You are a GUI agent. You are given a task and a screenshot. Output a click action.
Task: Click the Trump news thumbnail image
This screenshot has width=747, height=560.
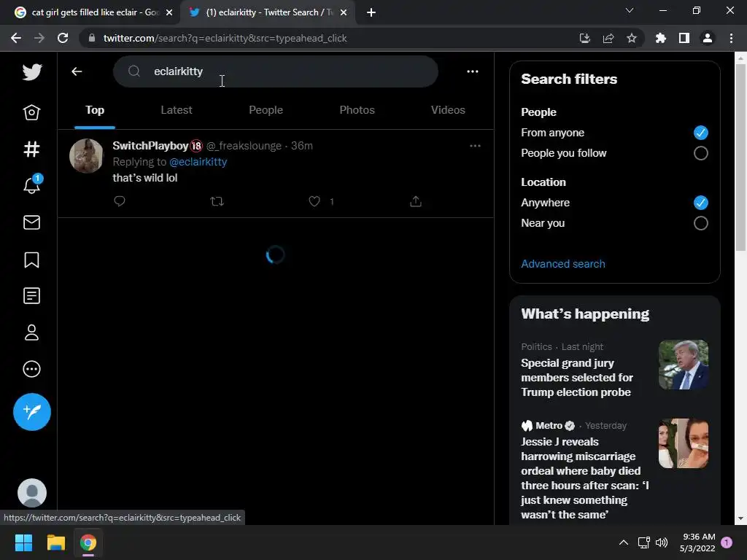tap(683, 365)
